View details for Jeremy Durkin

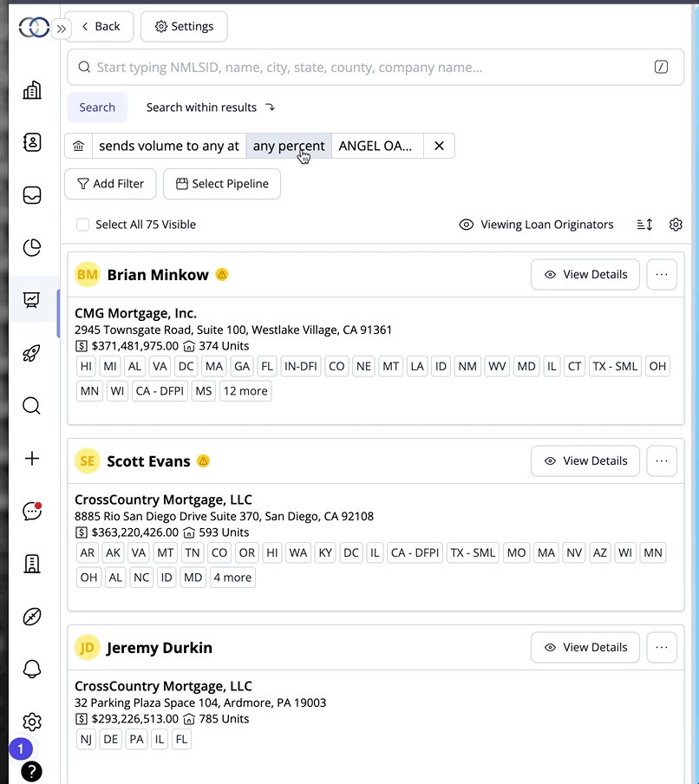tap(585, 648)
